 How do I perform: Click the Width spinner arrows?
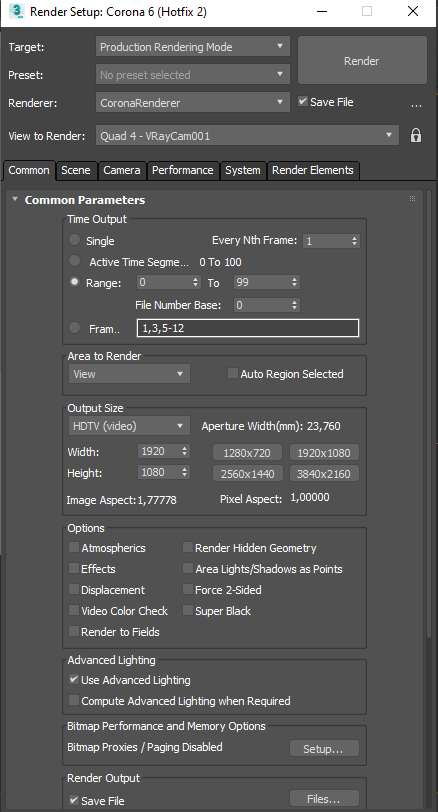click(184, 451)
